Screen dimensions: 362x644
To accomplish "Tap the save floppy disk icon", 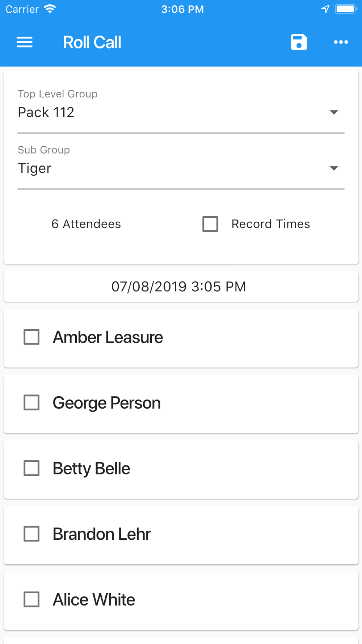I will point(299,42).
